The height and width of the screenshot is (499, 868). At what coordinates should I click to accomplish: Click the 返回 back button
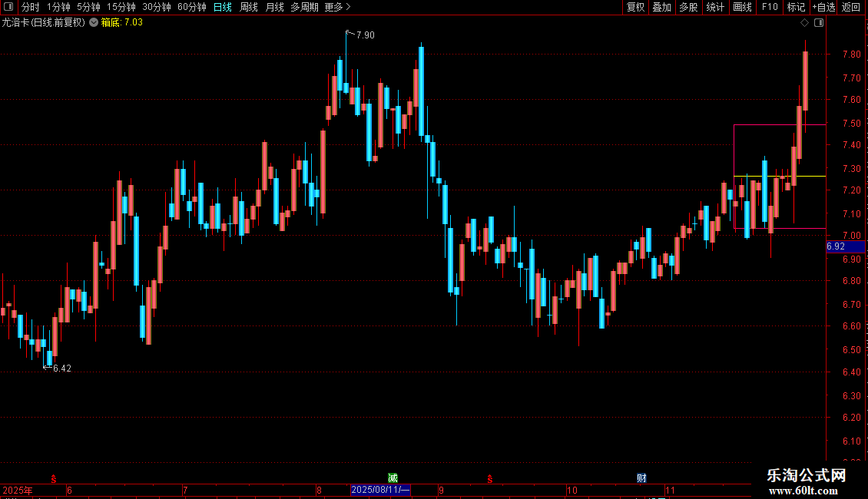(851, 7)
